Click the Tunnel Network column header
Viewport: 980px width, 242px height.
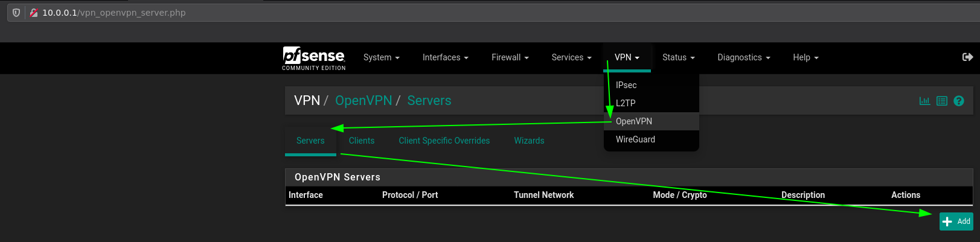point(543,195)
